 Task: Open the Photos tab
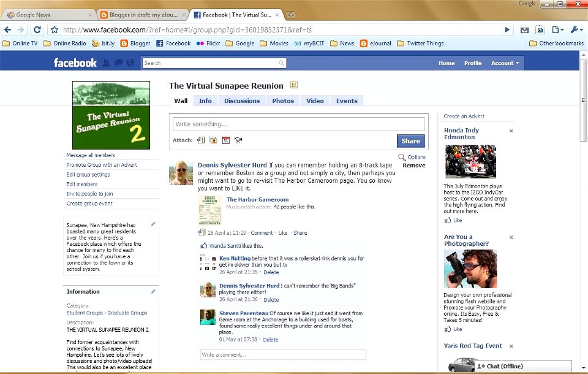[x=283, y=101]
